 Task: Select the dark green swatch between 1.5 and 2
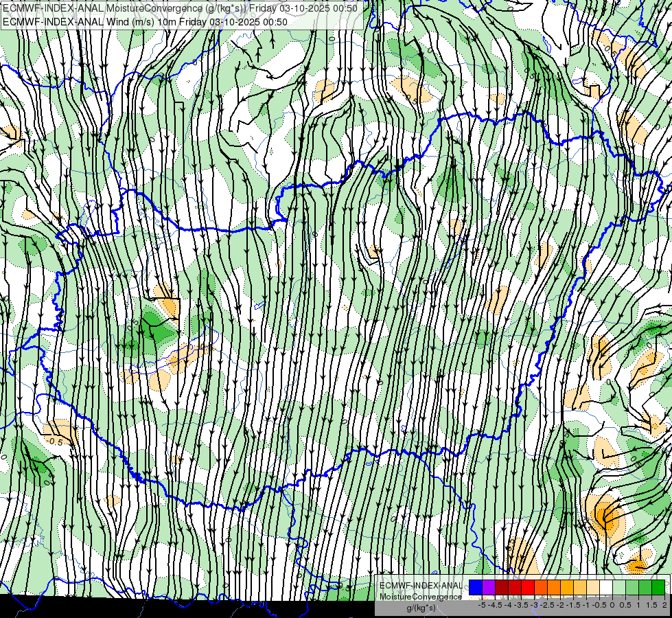[x=658, y=588]
